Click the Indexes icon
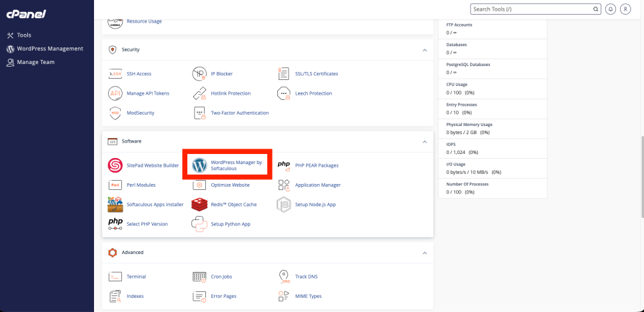 coord(115,297)
